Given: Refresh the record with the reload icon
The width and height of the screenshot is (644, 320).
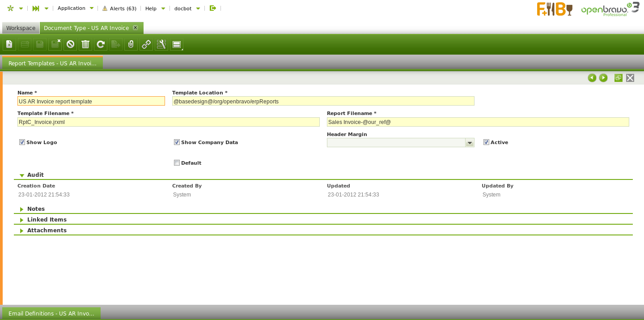Looking at the screenshot, I should (x=101, y=44).
